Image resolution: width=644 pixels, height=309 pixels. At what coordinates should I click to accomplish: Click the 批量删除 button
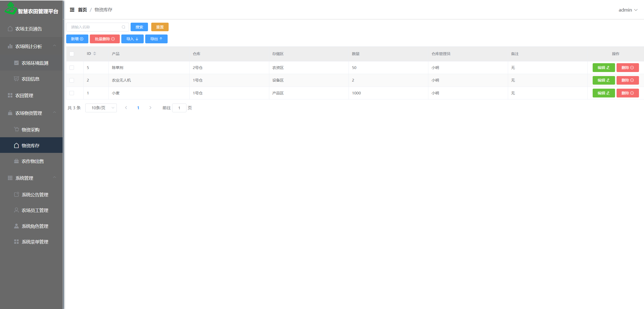click(x=105, y=39)
